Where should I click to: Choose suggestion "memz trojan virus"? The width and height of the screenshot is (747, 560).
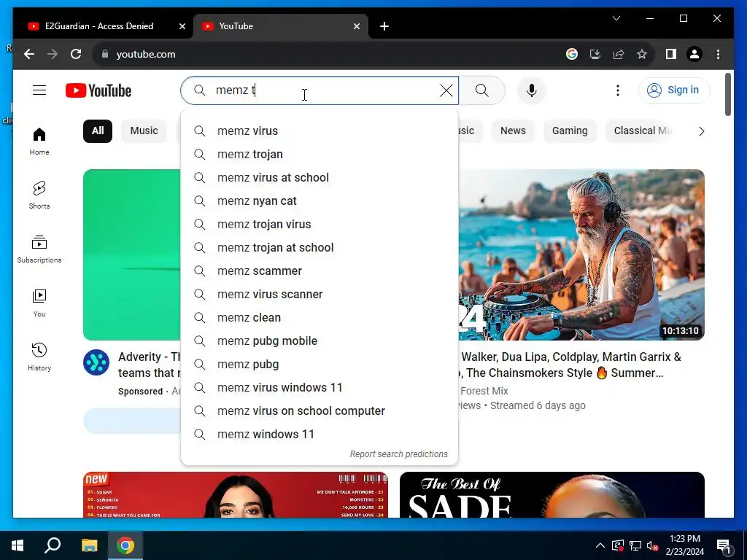coord(320,225)
